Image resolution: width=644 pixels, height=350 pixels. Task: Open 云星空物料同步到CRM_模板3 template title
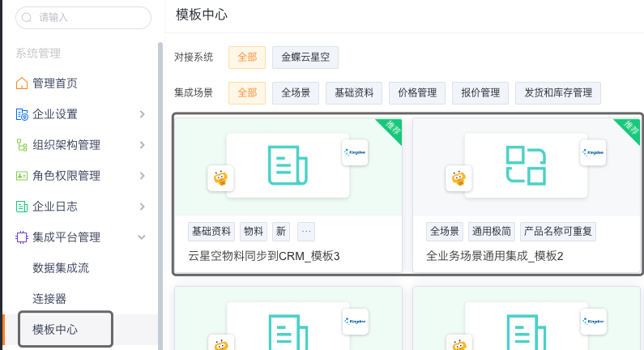(x=264, y=256)
